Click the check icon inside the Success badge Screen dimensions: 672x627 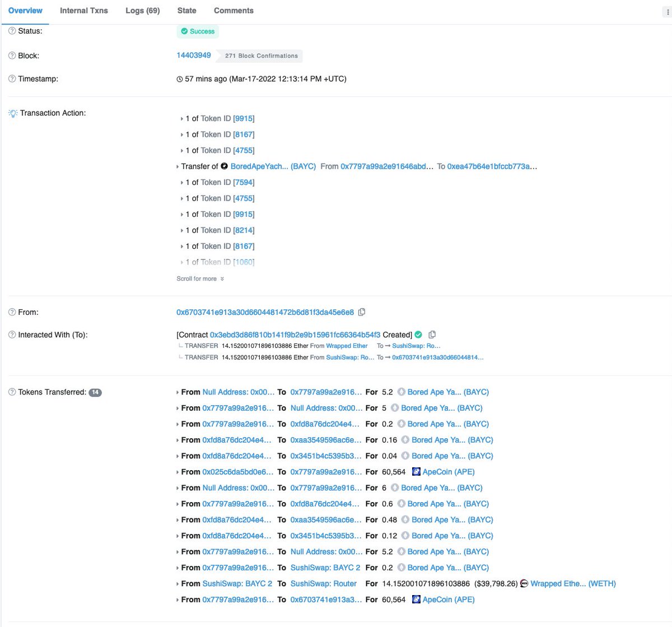coord(184,31)
